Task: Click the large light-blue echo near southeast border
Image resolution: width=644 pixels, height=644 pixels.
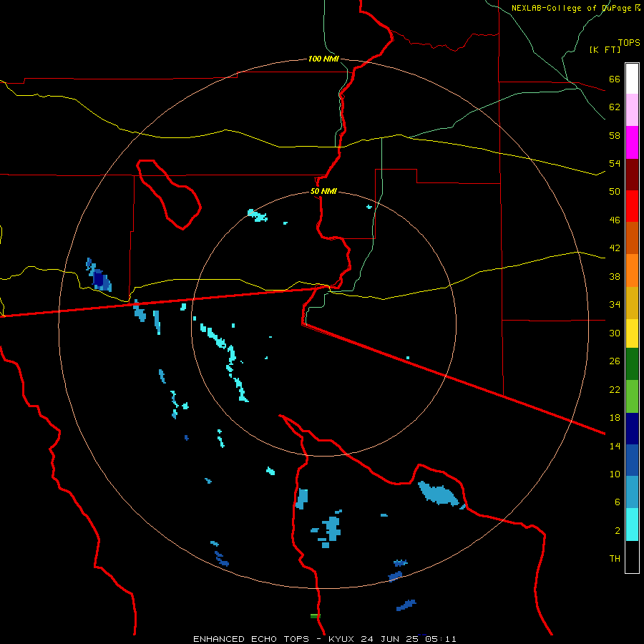Action: tap(438, 494)
